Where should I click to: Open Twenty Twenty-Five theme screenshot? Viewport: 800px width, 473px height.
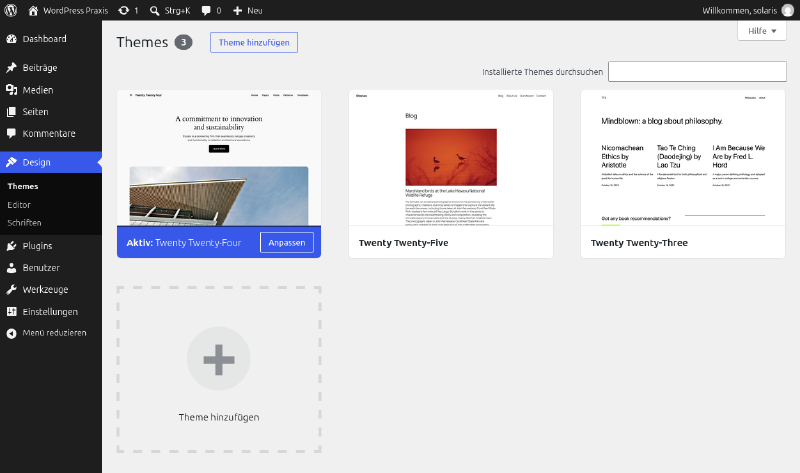[x=451, y=158]
